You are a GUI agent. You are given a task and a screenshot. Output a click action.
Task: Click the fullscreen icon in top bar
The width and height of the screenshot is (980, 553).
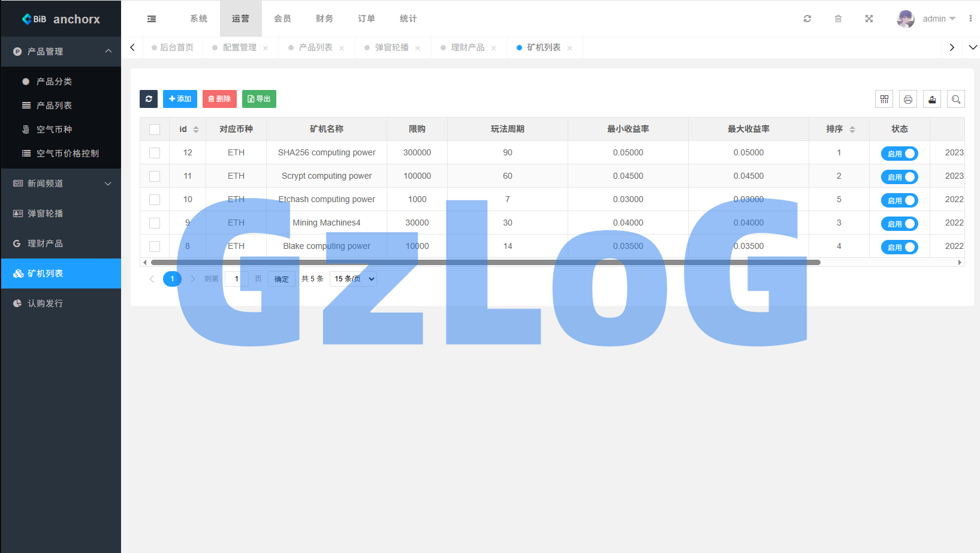(x=869, y=19)
